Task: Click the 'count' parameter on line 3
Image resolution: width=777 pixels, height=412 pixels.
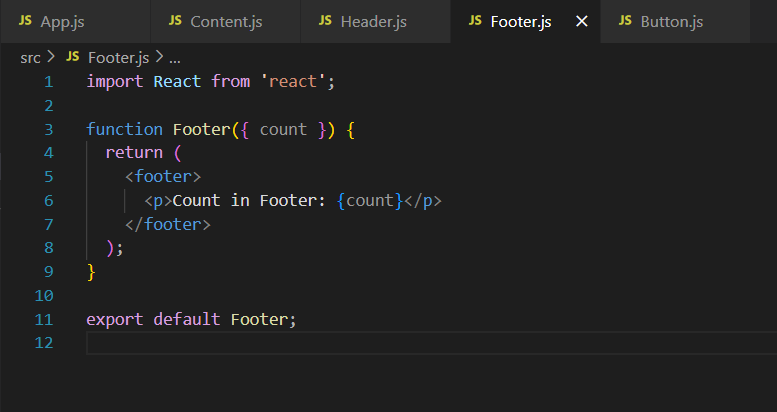Action: pyautogui.click(x=283, y=129)
